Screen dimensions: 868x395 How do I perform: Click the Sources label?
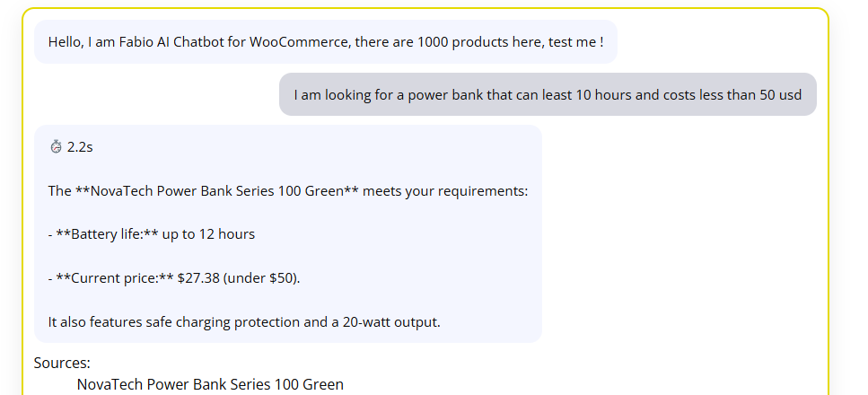pyautogui.click(x=62, y=363)
